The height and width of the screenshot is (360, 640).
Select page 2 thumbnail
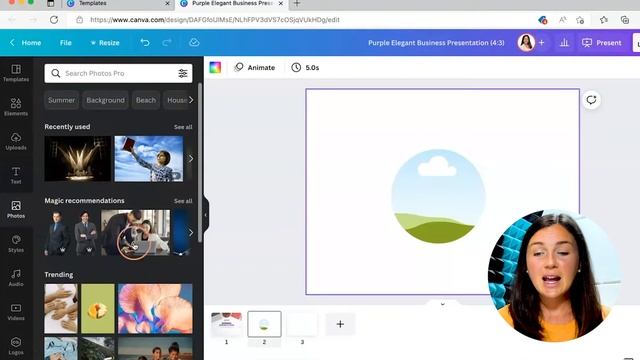tap(264, 324)
